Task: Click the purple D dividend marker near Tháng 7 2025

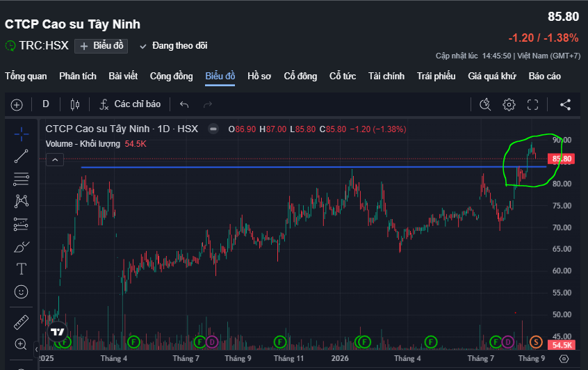Action: coord(212,342)
